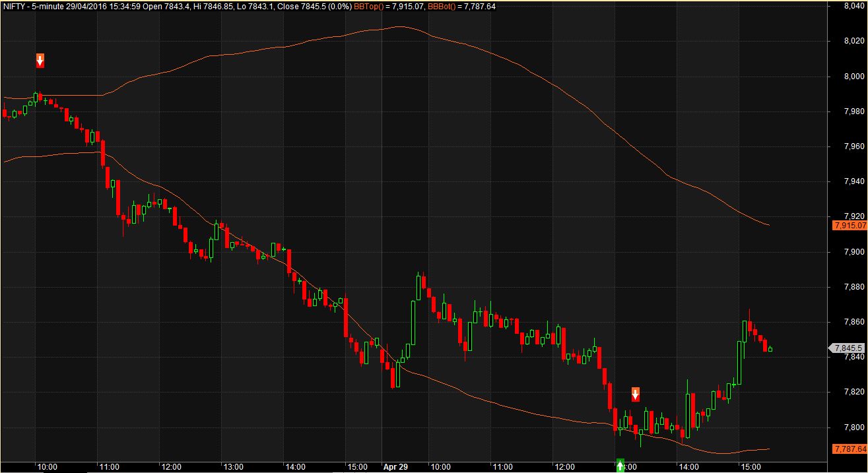This screenshot has height=473, width=868.
Task: Click the 7,960 price axis label
Action: (x=855, y=146)
